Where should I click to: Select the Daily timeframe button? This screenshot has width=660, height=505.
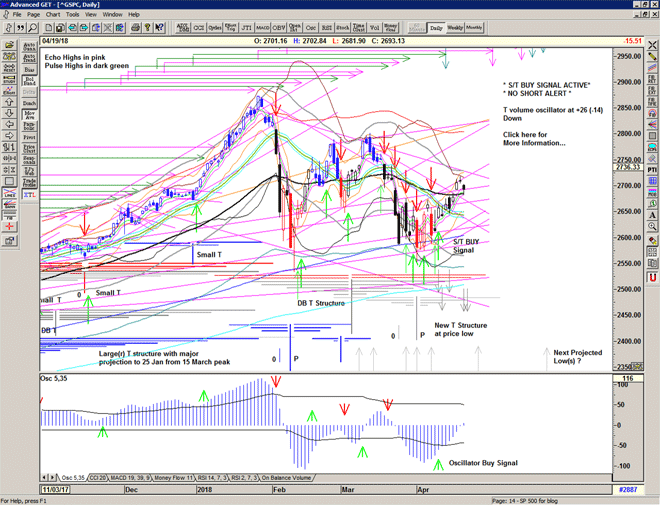coord(436,27)
